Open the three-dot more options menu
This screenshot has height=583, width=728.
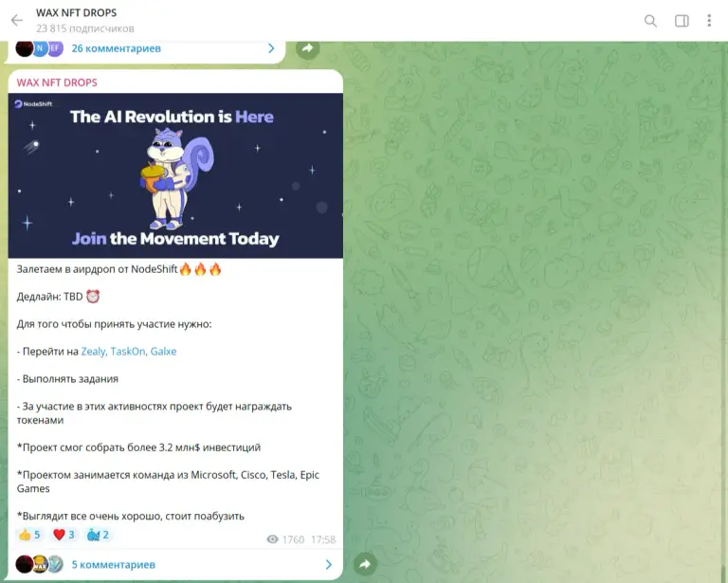709,21
